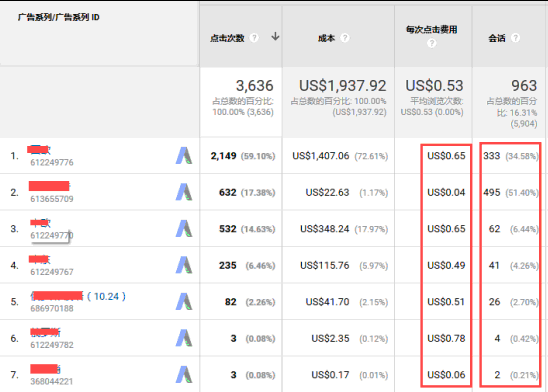548x392 pixels.
Task: Click help icon below 每次点击费用 header
Action: pos(432,43)
